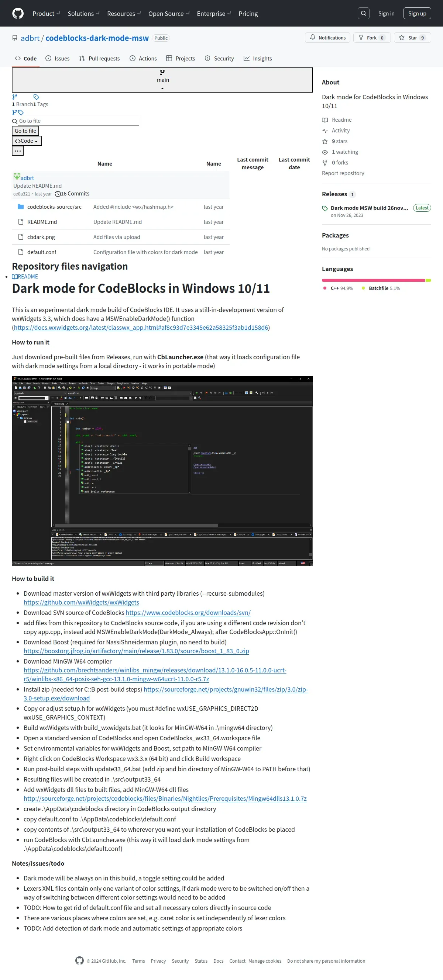Open the boost_1_83_0.zip download link
Viewport: 443px width, 980px height.
pyautogui.click(x=136, y=651)
